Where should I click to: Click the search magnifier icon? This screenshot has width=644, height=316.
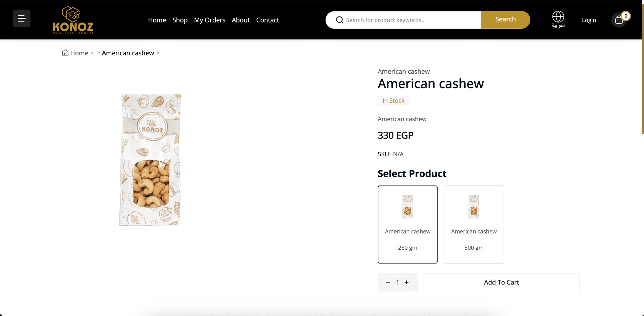point(339,20)
